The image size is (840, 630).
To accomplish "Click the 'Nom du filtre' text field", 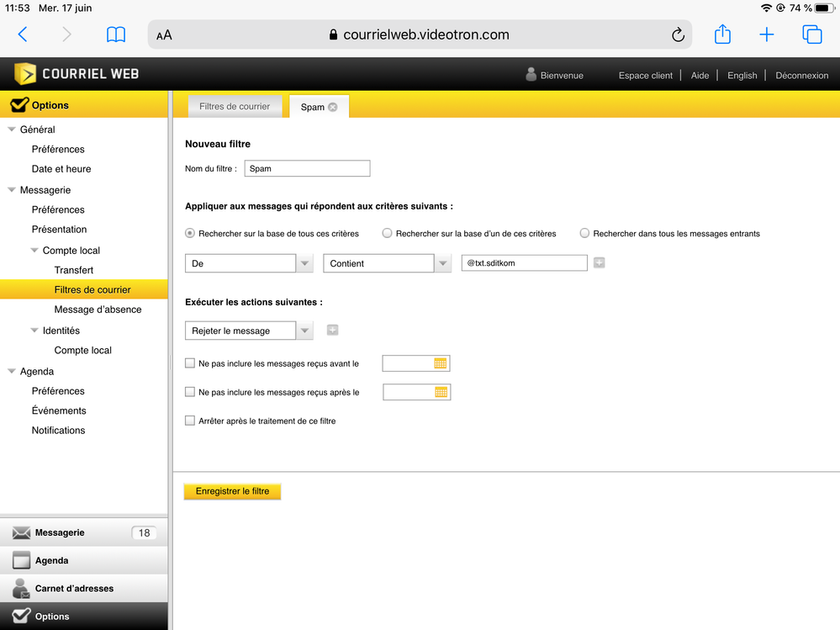I will tap(307, 168).
